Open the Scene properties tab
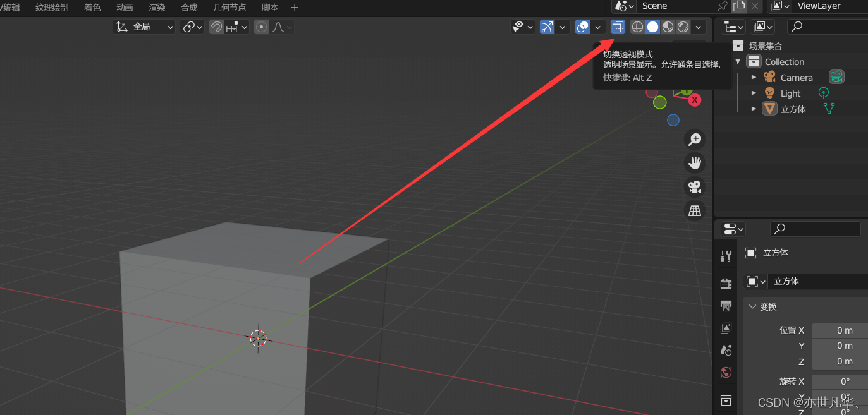 pyautogui.click(x=726, y=350)
